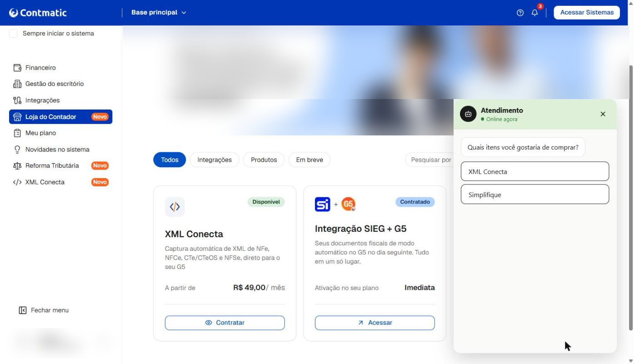This screenshot has width=634, height=364.
Task: Close the Atendimento chat panel
Action: coord(603,114)
